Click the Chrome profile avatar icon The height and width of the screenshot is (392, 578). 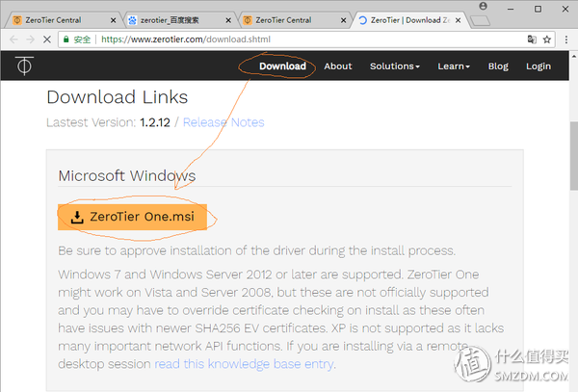coord(483,6)
